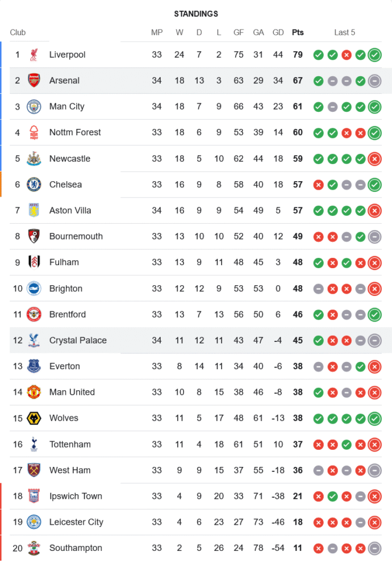392x568 pixels.
Task: Select the Man United table row name
Action: pyautogui.click(x=72, y=392)
